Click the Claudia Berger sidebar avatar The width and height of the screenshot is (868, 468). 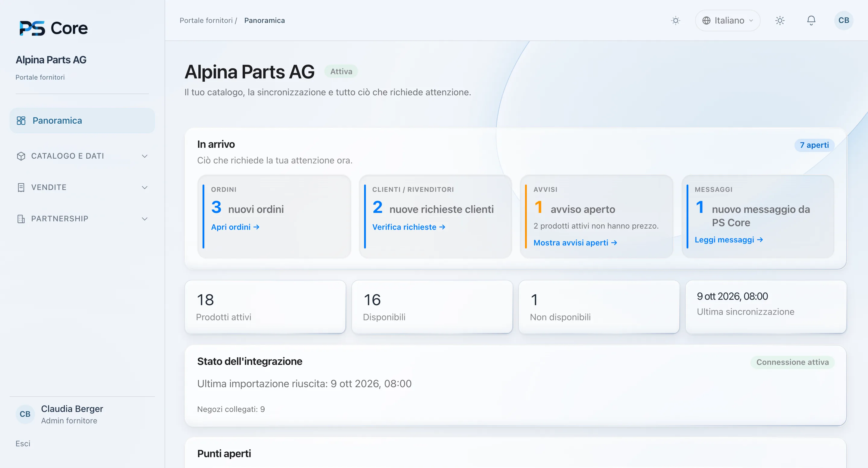[25, 414]
